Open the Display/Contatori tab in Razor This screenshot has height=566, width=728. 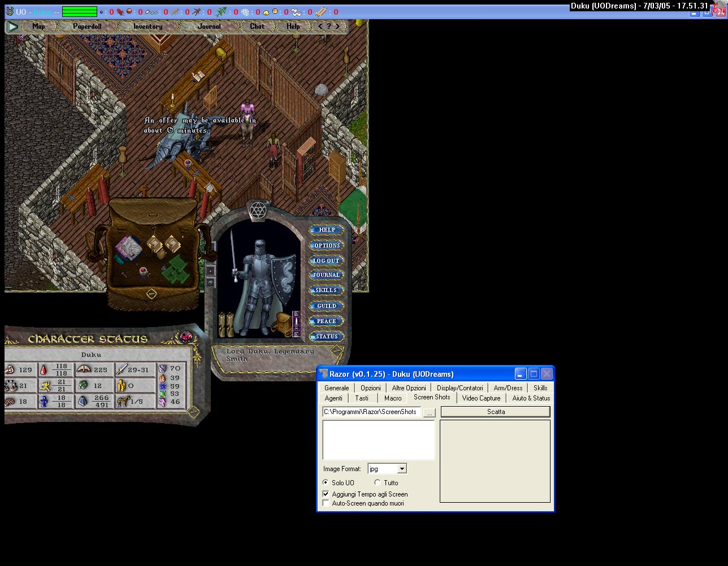[x=460, y=388]
